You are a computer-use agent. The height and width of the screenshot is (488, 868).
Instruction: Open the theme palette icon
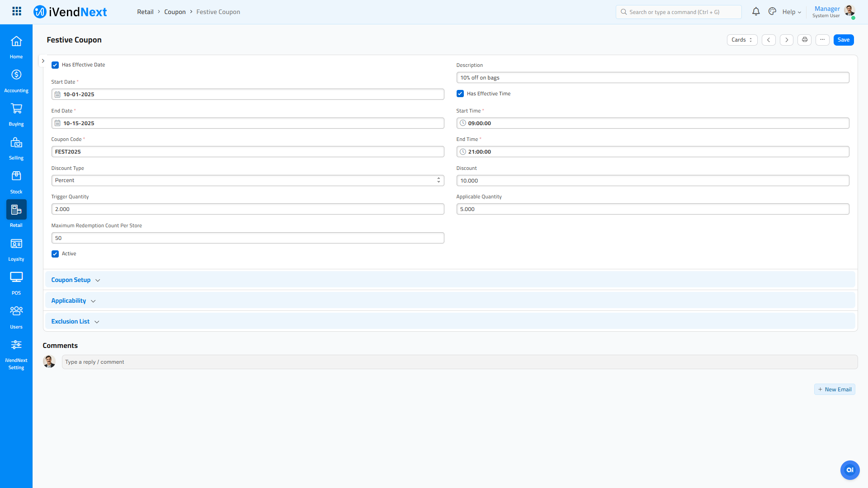point(772,12)
